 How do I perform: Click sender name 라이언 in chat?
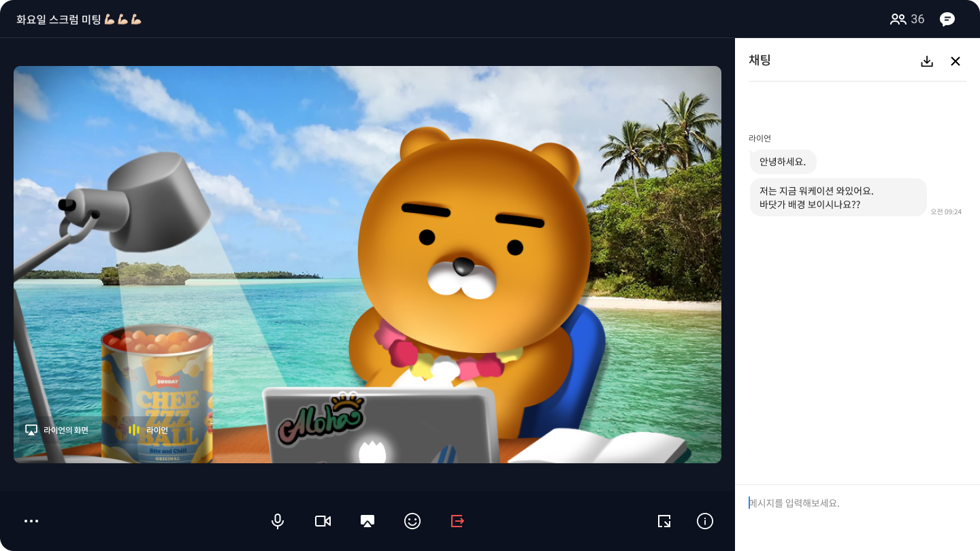pyautogui.click(x=759, y=138)
